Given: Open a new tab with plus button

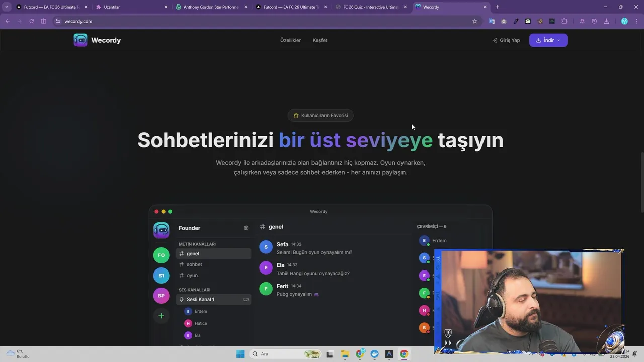Looking at the screenshot, I should [x=497, y=7].
